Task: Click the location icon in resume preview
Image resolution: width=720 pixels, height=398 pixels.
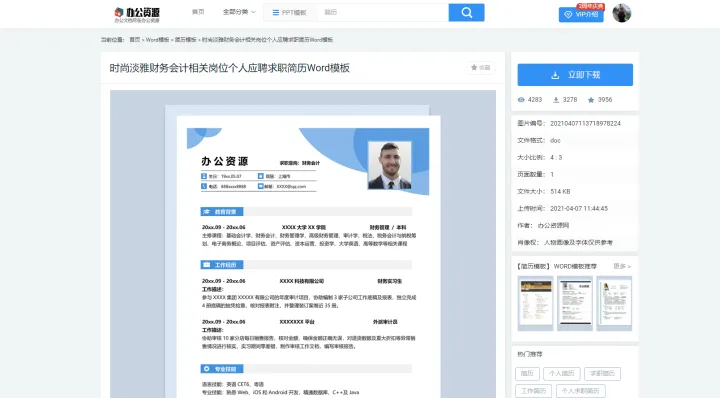Action: pos(260,176)
